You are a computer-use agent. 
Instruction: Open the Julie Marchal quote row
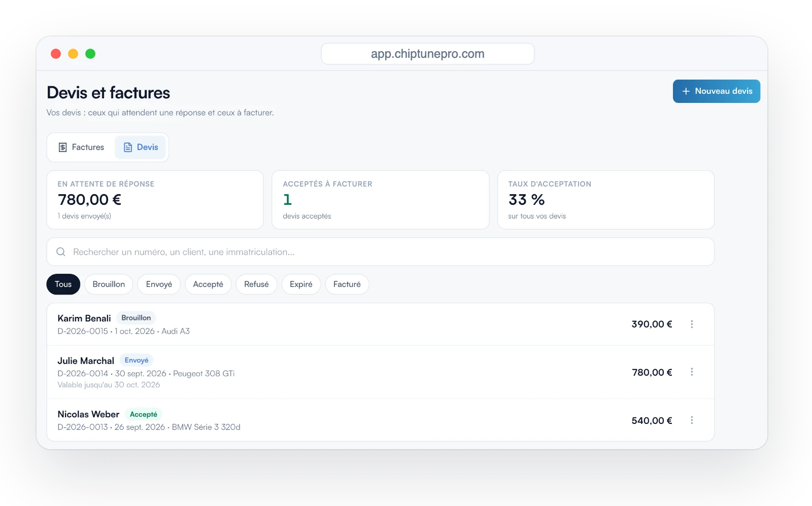point(381,372)
